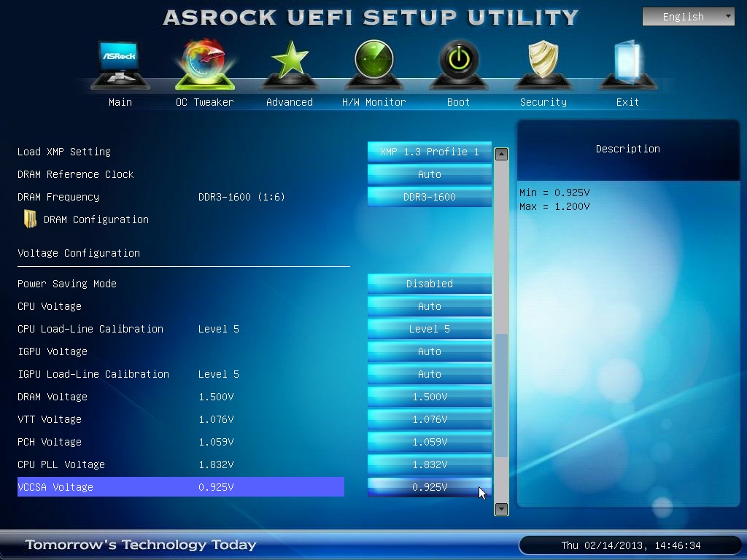Click the PCH Voltage 1.059V value button
The image size is (747, 560).
(x=429, y=442)
